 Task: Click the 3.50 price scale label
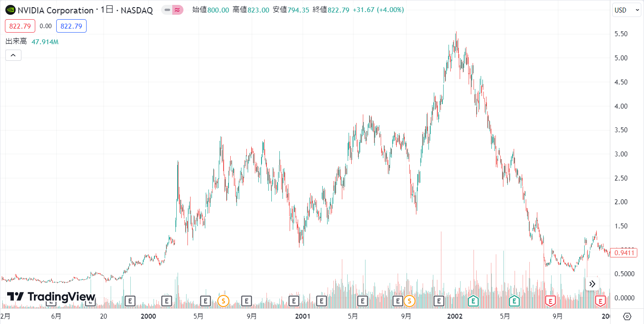click(x=622, y=130)
